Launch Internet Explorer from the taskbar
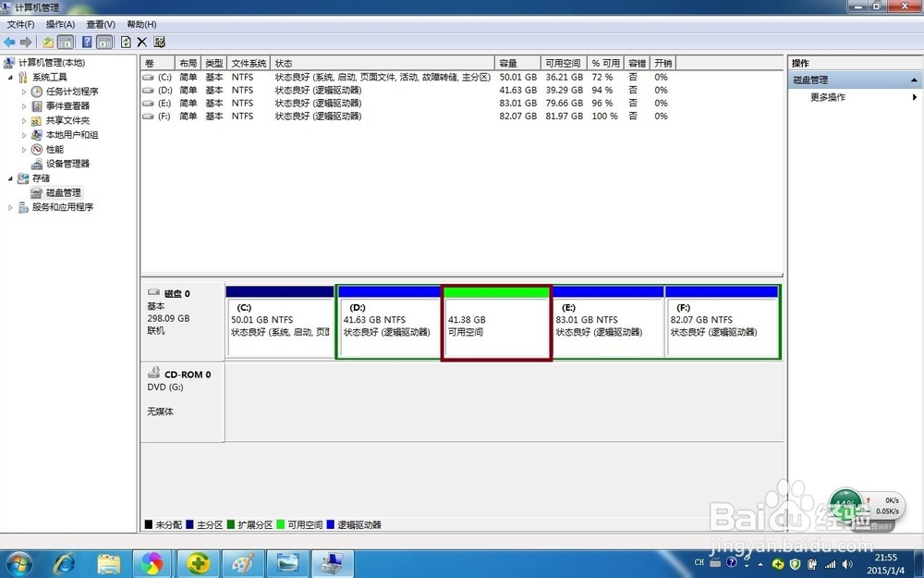This screenshot has width=924, height=578. point(63,562)
